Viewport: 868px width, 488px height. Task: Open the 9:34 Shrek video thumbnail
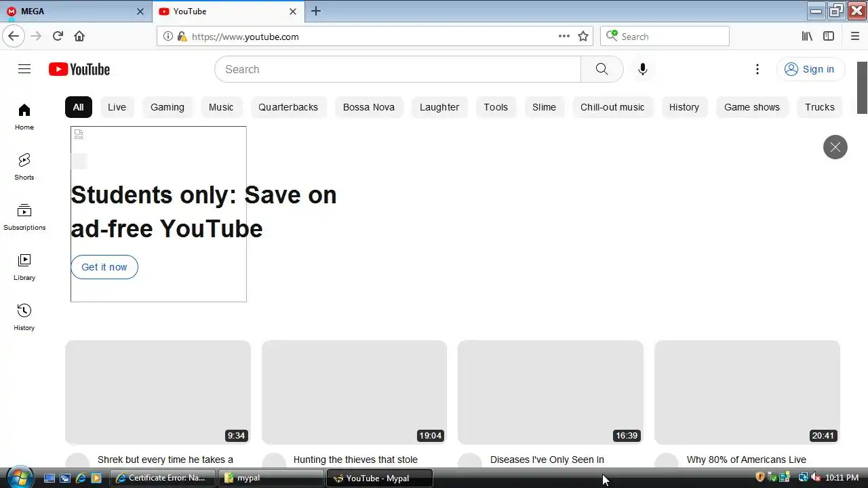click(158, 392)
